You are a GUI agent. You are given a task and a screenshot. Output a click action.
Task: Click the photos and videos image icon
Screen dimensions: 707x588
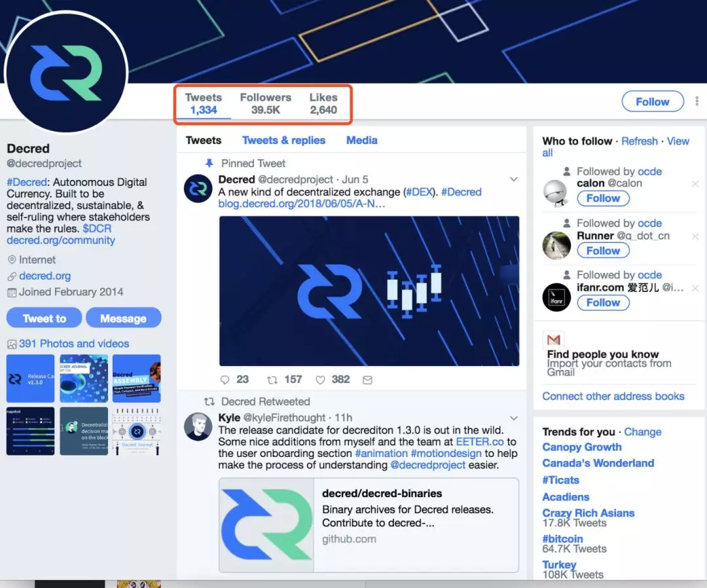(x=12, y=344)
